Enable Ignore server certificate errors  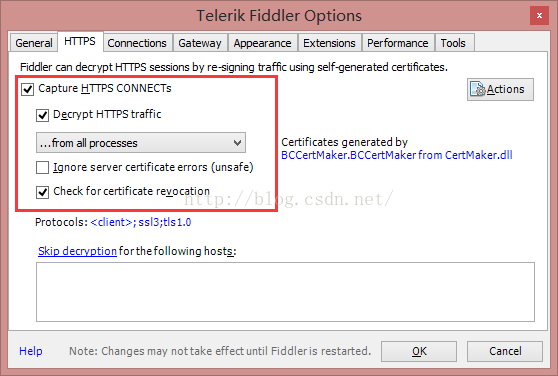(42, 167)
